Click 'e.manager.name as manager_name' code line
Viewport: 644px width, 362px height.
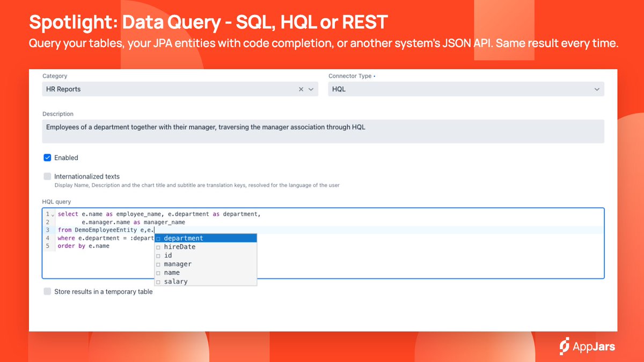tap(133, 222)
